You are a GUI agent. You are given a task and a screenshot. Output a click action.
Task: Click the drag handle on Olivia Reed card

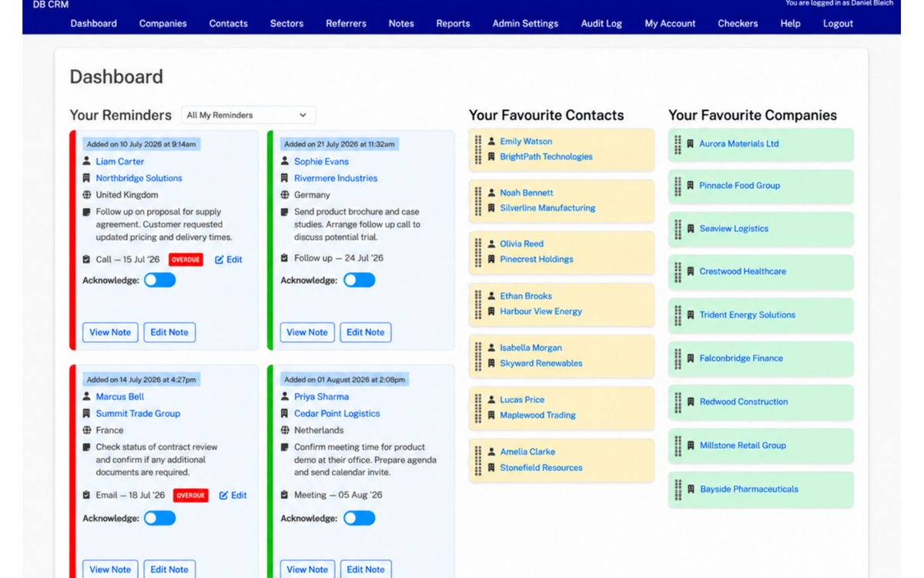coord(478,251)
